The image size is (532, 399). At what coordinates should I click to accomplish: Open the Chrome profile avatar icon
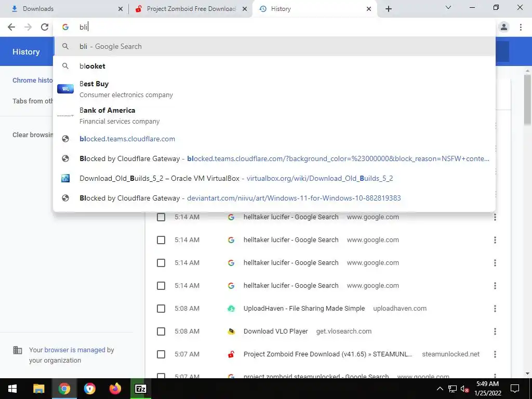point(504,27)
